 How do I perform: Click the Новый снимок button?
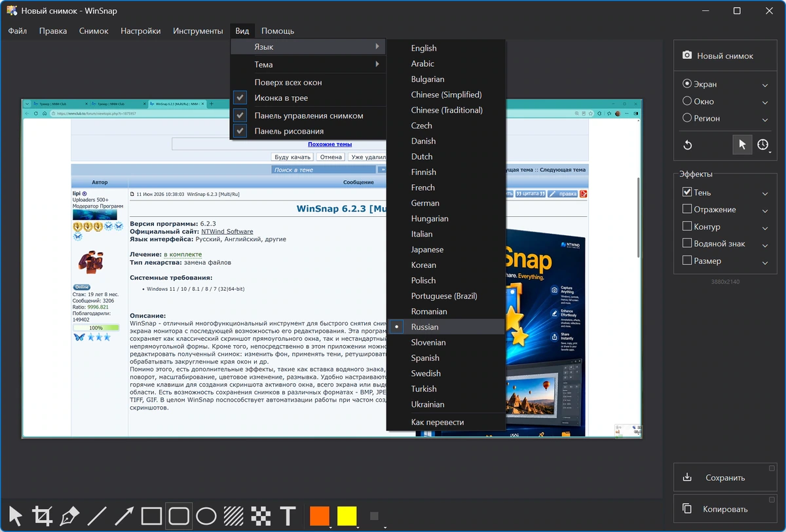click(x=726, y=56)
